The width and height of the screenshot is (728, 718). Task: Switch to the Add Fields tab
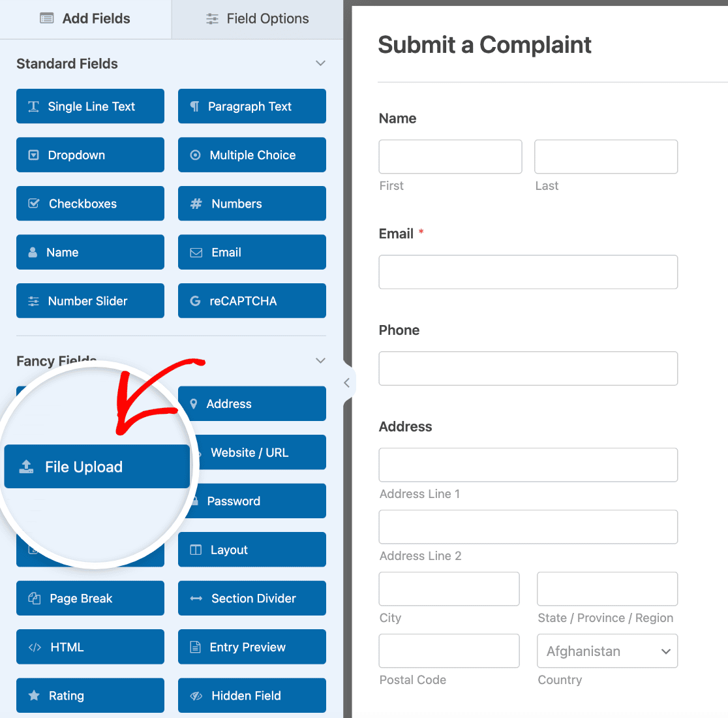pyautogui.click(x=85, y=18)
